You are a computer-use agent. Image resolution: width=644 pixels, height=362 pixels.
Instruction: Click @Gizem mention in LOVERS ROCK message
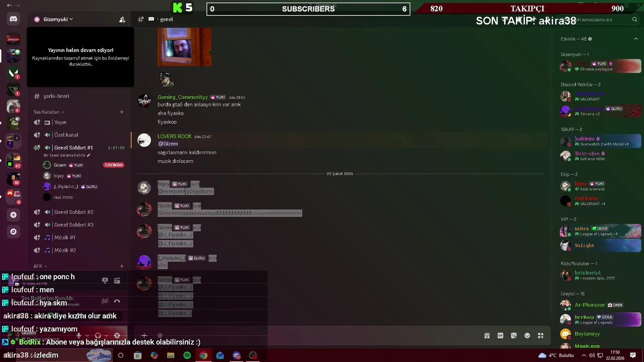tap(168, 144)
